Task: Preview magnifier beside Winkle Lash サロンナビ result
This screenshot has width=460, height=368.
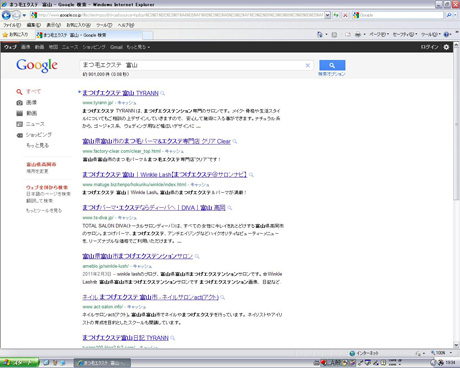Action: [251, 175]
